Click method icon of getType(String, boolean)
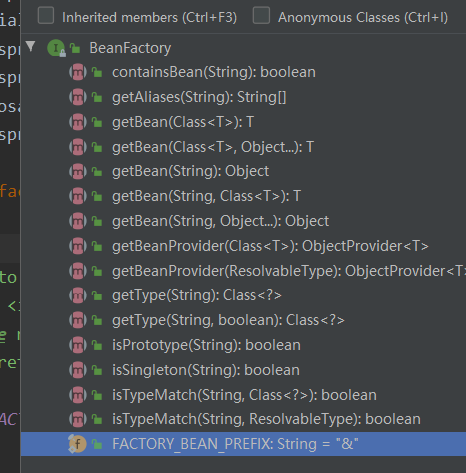 [78, 320]
